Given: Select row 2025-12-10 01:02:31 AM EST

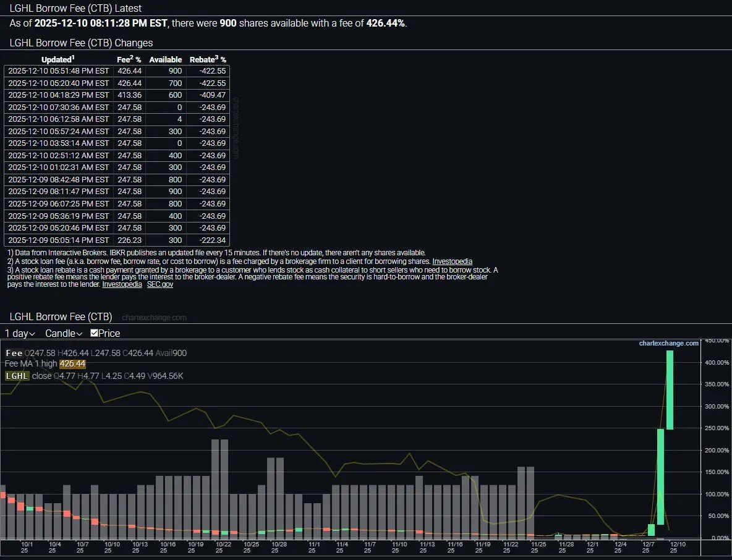Looking at the screenshot, I should coord(117,167).
